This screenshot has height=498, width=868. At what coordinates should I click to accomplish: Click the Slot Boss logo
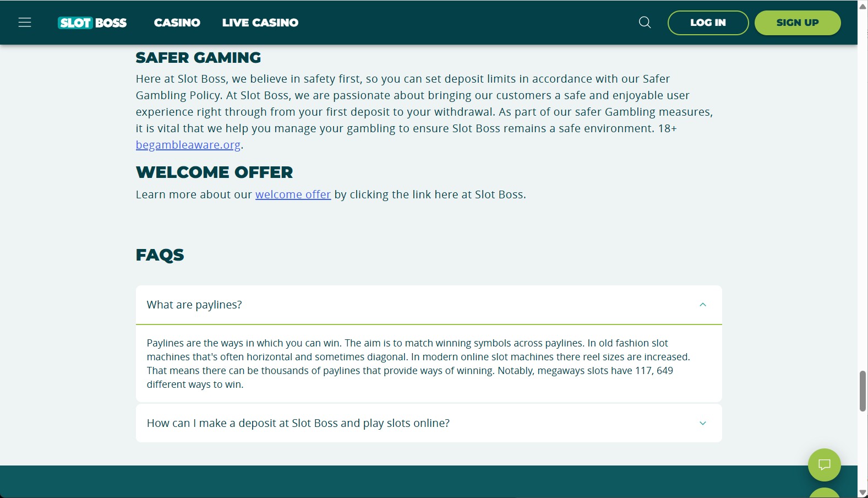[x=92, y=23]
